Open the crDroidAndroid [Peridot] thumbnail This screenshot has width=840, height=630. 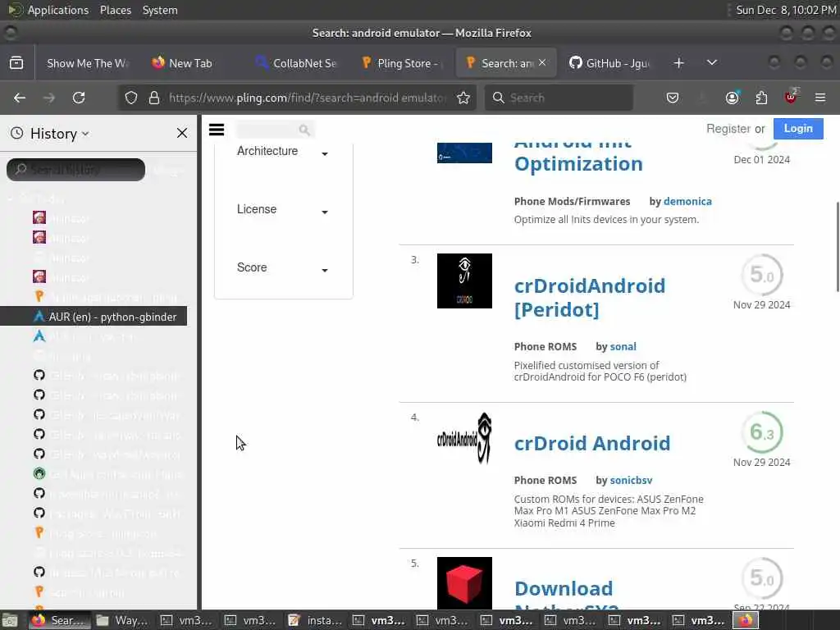pos(464,281)
